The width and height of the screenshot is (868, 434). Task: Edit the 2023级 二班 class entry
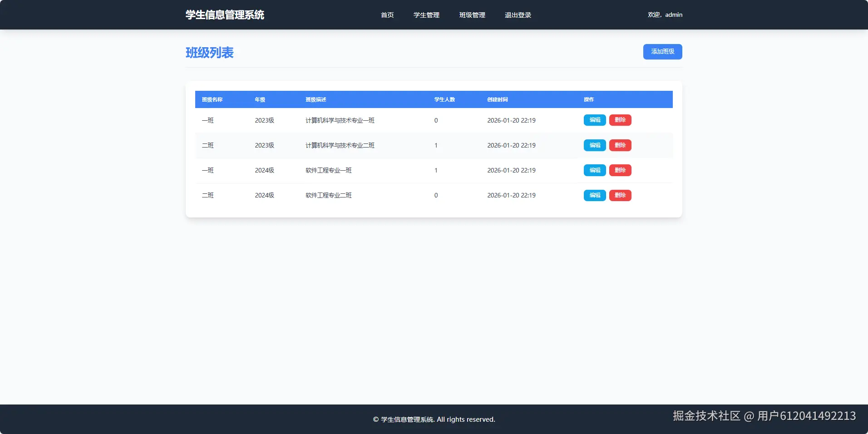tap(594, 145)
